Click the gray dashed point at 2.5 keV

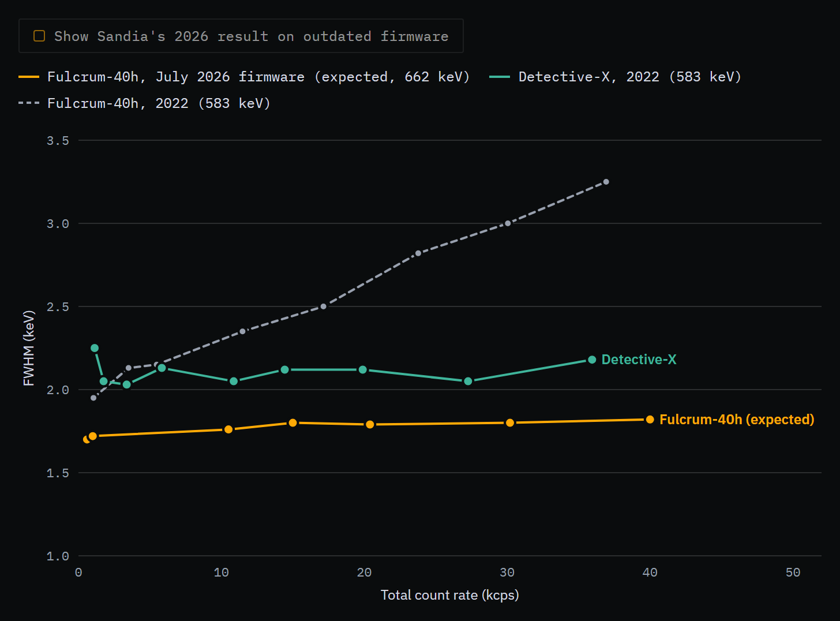(x=323, y=306)
